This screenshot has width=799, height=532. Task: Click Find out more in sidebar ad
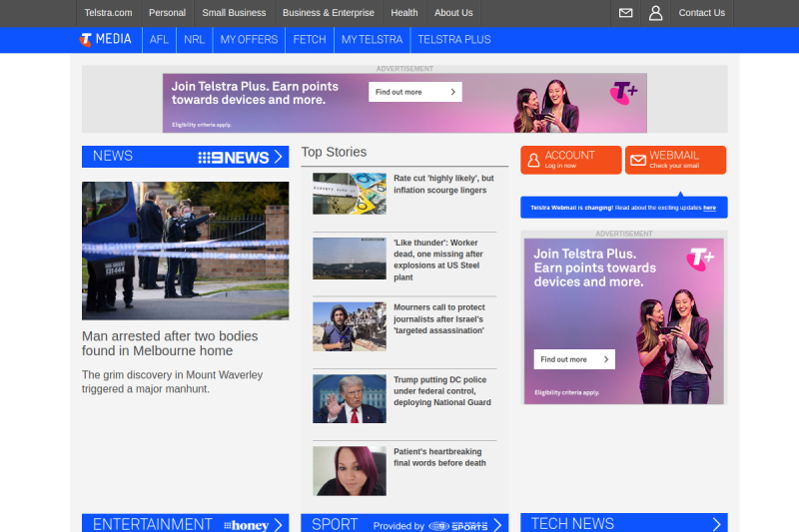(574, 359)
